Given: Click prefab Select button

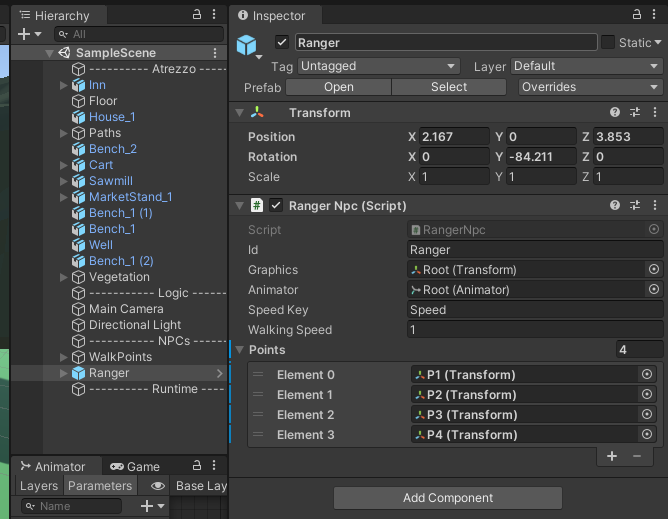Looking at the screenshot, I should (449, 87).
